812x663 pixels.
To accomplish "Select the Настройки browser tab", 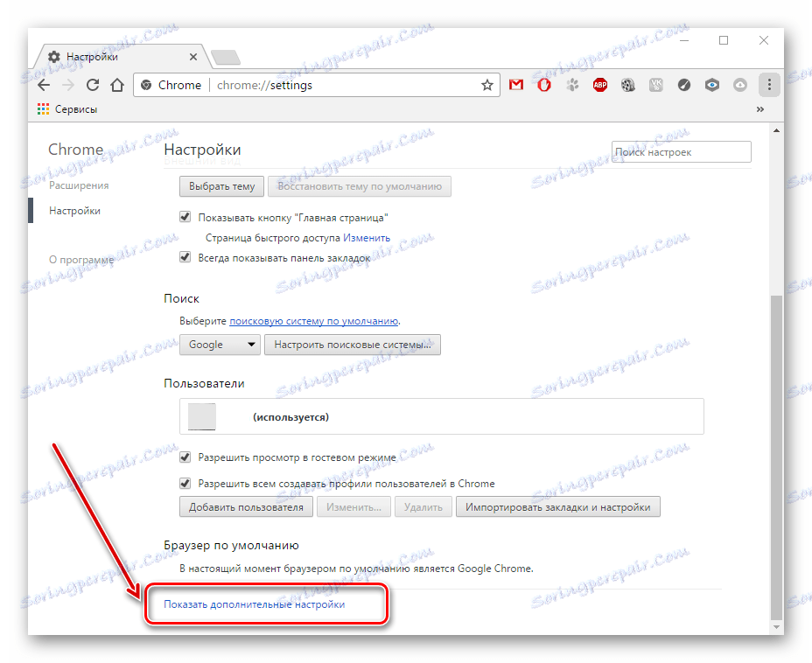I will [x=122, y=57].
